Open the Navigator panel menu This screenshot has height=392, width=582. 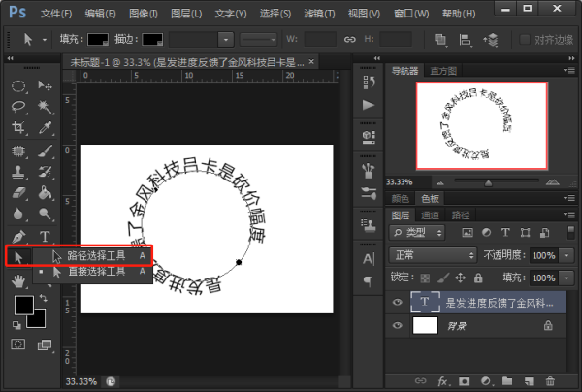569,70
